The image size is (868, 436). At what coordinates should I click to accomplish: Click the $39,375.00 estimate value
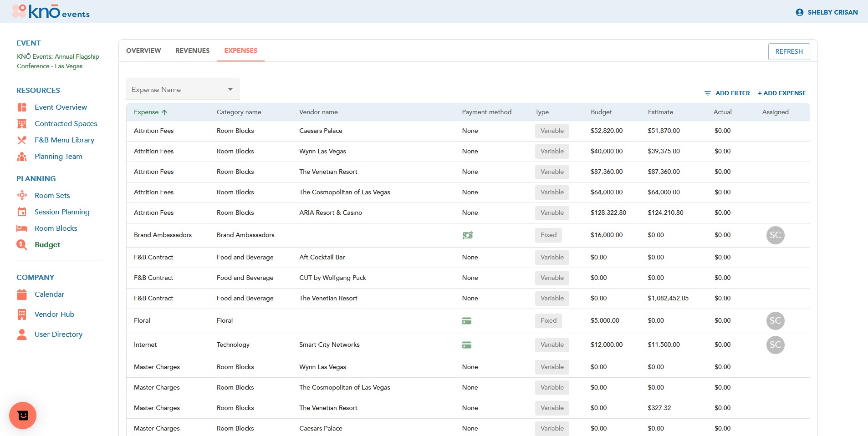(x=664, y=152)
